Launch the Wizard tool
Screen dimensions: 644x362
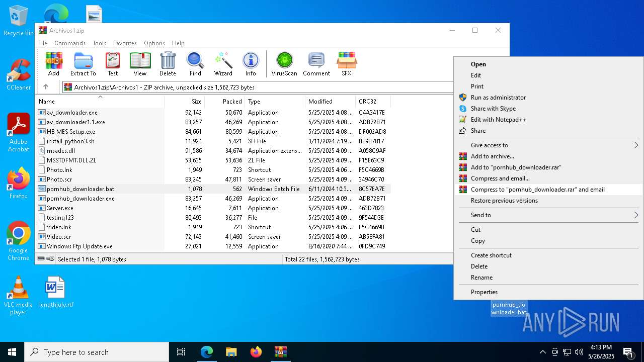click(223, 64)
